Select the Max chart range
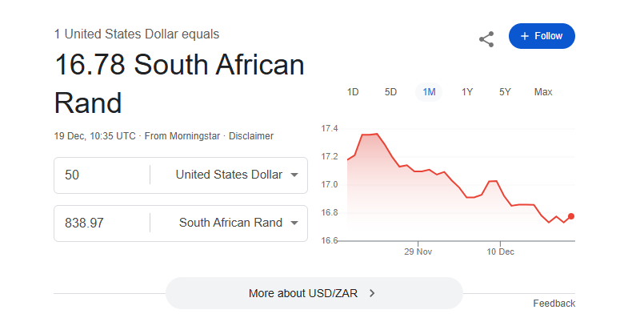Screen dimensions: 644x334 543,92
